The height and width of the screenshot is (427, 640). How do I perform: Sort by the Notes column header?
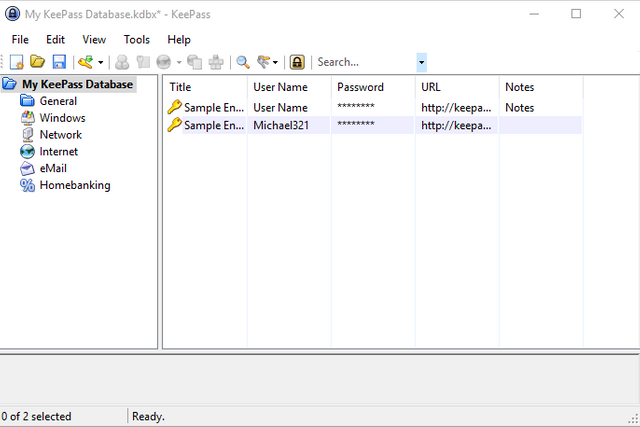541,87
